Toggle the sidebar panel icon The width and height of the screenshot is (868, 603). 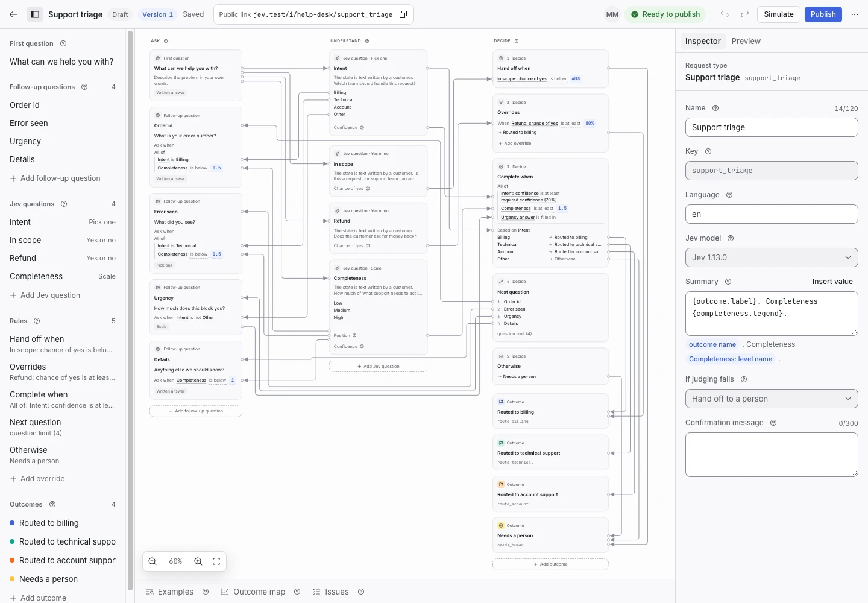coord(36,14)
